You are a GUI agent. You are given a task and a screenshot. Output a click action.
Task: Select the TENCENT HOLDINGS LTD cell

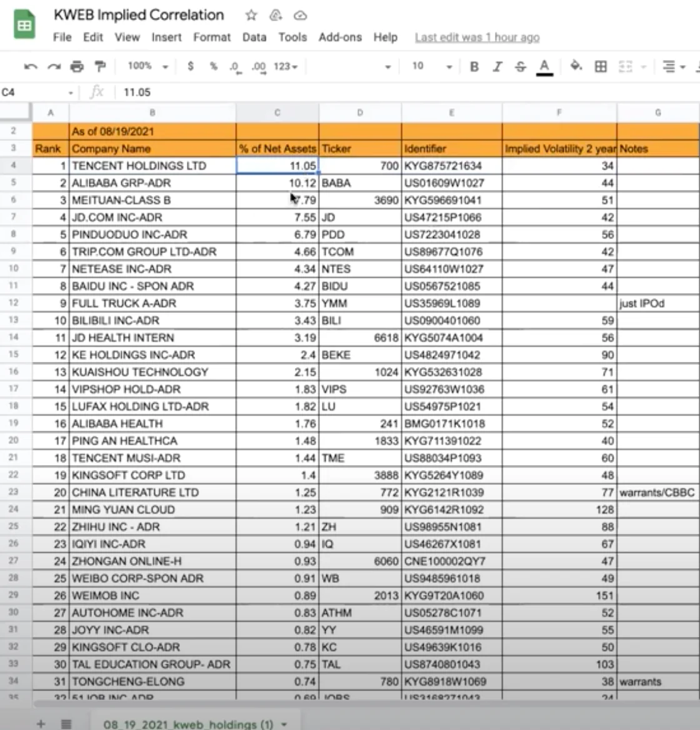tap(152, 166)
